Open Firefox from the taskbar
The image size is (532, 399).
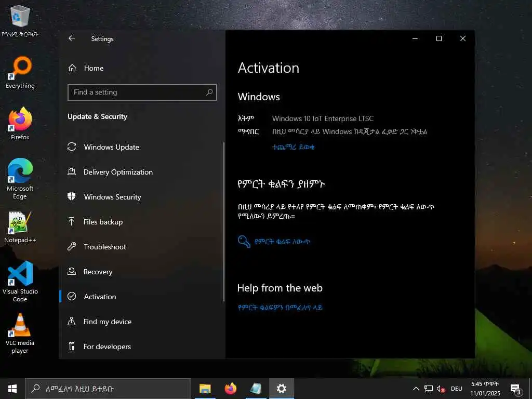click(x=231, y=389)
